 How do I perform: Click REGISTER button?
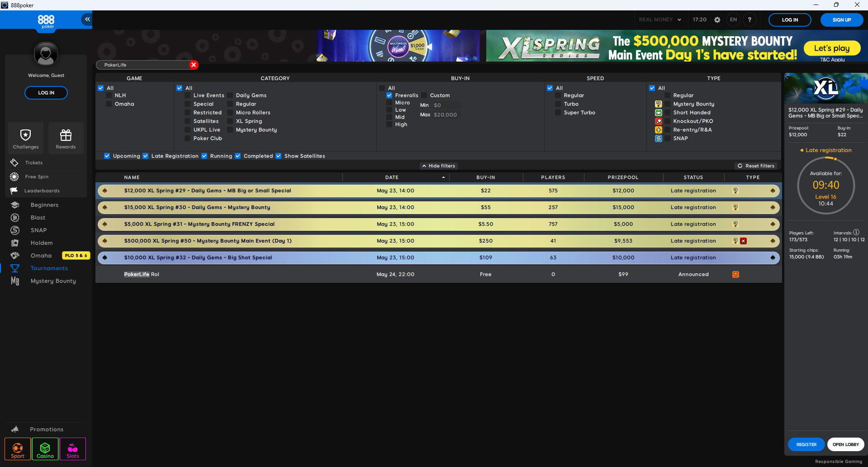[x=806, y=444]
